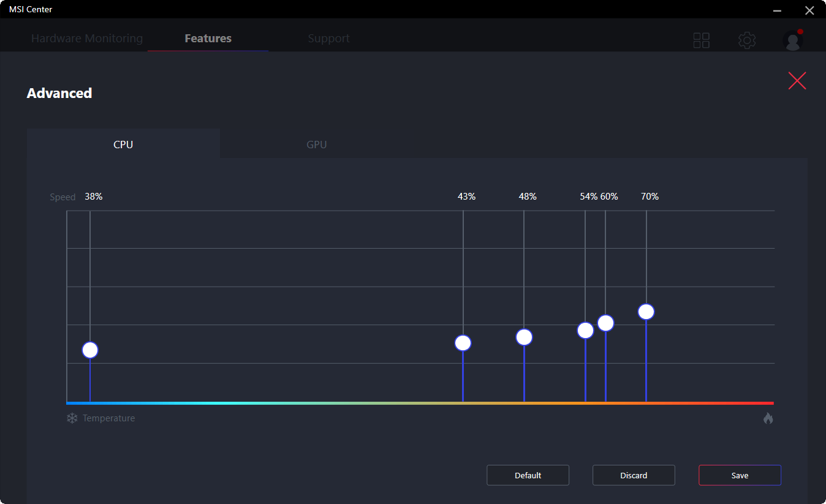The width and height of the screenshot is (826, 504).
Task: Open the Hardware Monitoring tab
Action: 87,39
